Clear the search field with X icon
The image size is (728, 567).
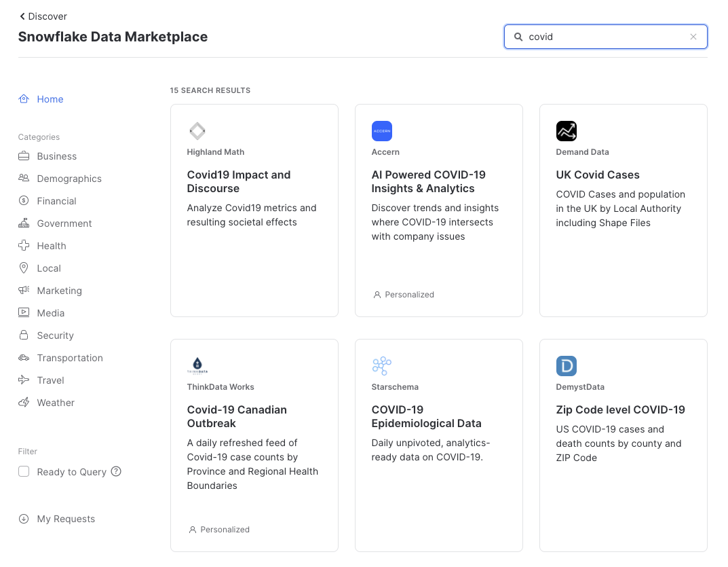(x=693, y=37)
